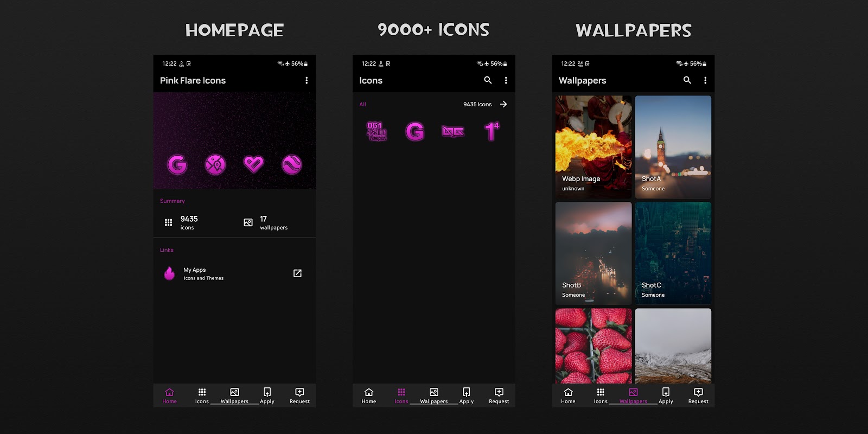Select the Webp Image fire wallpaper
Screen dimensions: 868x434
tap(593, 146)
